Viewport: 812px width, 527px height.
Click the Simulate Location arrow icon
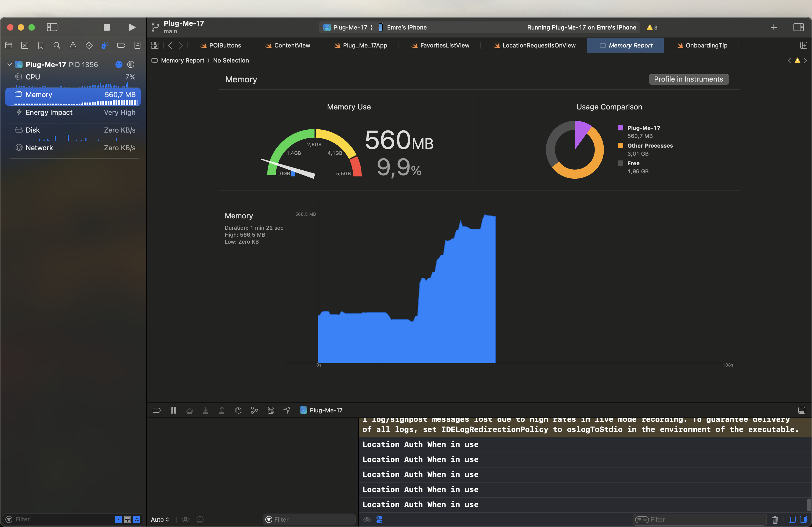tap(287, 410)
